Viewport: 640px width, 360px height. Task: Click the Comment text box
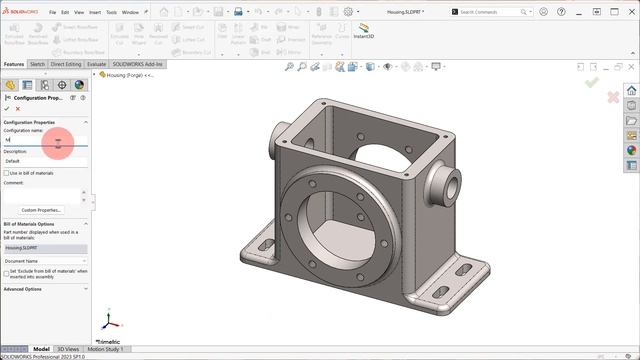(42, 195)
